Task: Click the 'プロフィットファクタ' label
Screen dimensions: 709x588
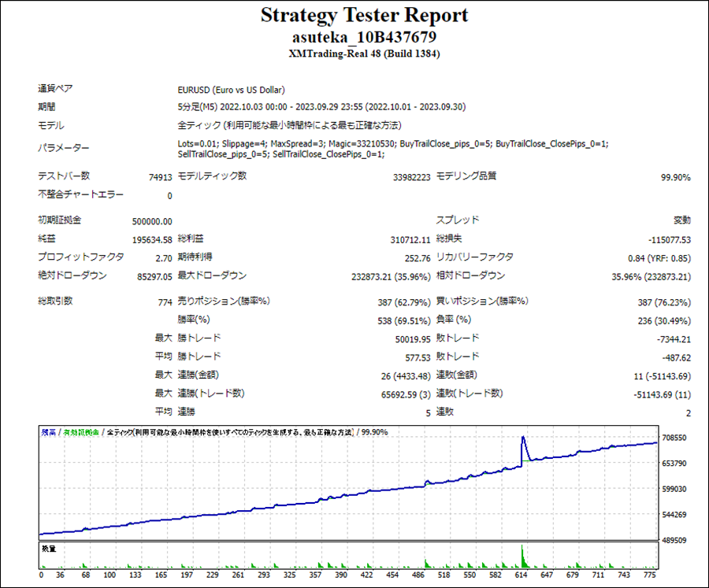Action: click(80, 257)
